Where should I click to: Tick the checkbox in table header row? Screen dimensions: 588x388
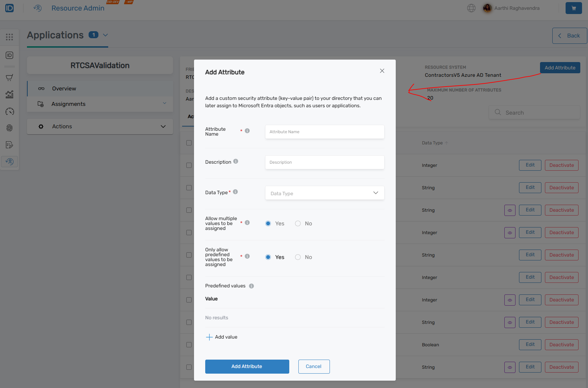click(x=189, y=143)
